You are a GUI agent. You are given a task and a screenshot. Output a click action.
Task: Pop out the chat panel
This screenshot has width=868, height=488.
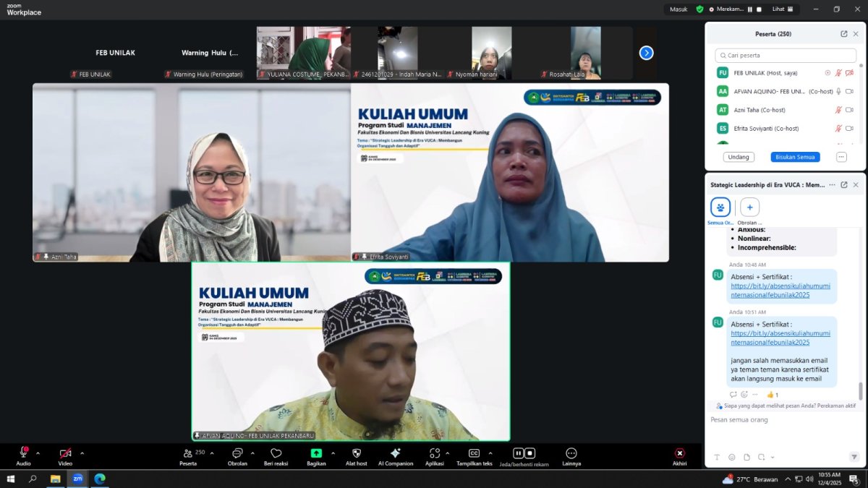(844, 184)
